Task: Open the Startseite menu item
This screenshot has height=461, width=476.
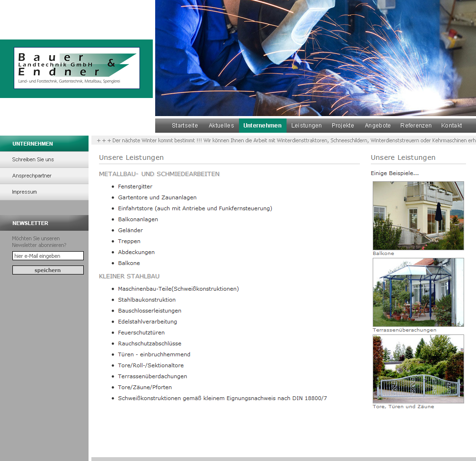Action: click(185, 126)
